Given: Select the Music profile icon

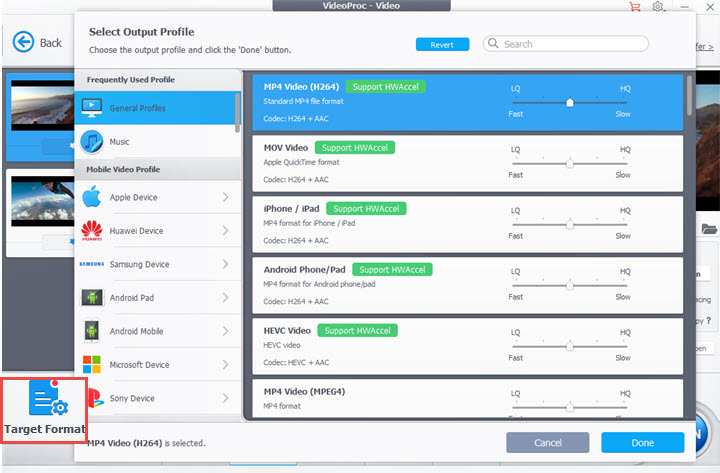Looking at the screenshot, I should pyautogui.click(x=92, y=142).
